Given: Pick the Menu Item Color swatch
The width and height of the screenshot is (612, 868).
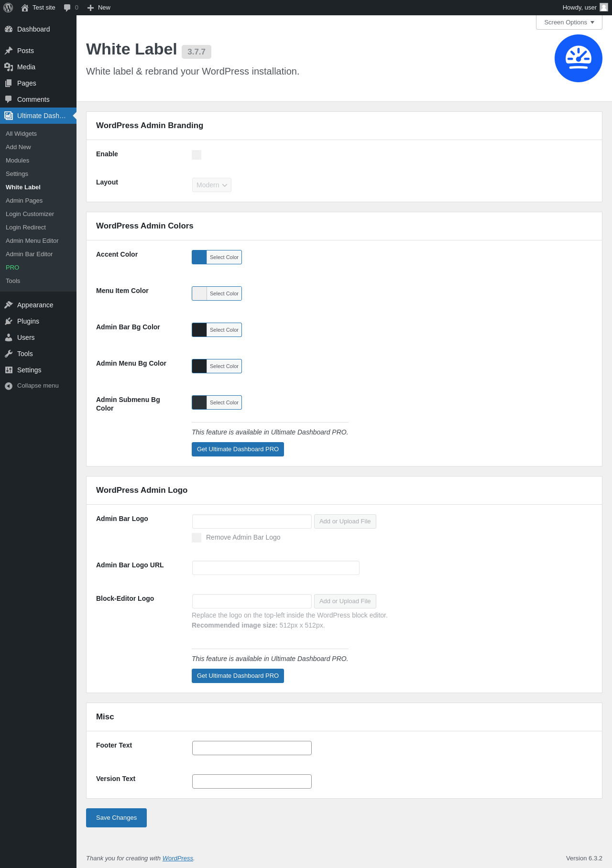Looking at the screenshot, I should pos(199,293).
